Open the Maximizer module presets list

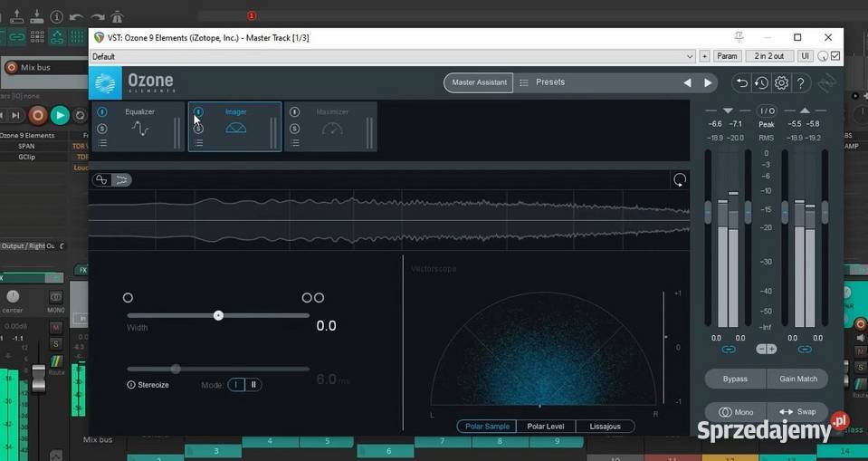point(295,143)
